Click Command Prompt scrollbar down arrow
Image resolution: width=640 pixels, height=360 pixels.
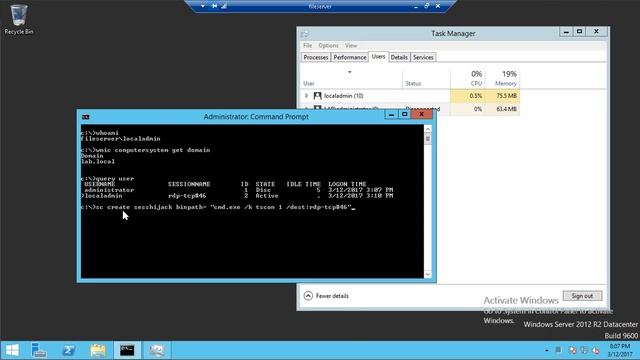click(428, 274)
